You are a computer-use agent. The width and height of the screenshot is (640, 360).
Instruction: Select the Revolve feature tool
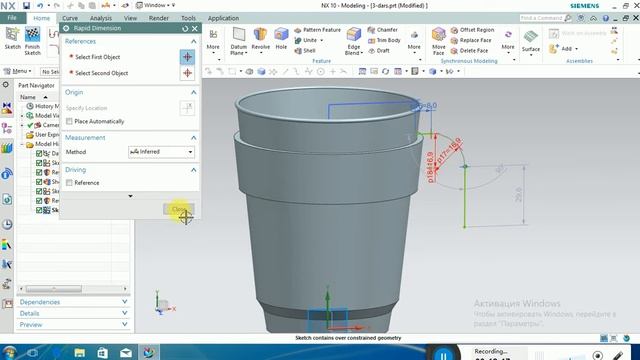click(260, 39)
